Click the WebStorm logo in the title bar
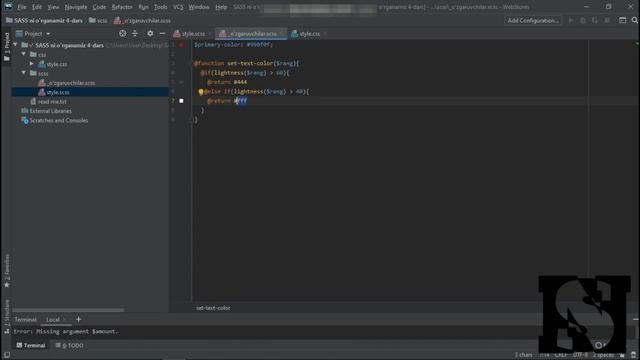 tap(8, 7)
